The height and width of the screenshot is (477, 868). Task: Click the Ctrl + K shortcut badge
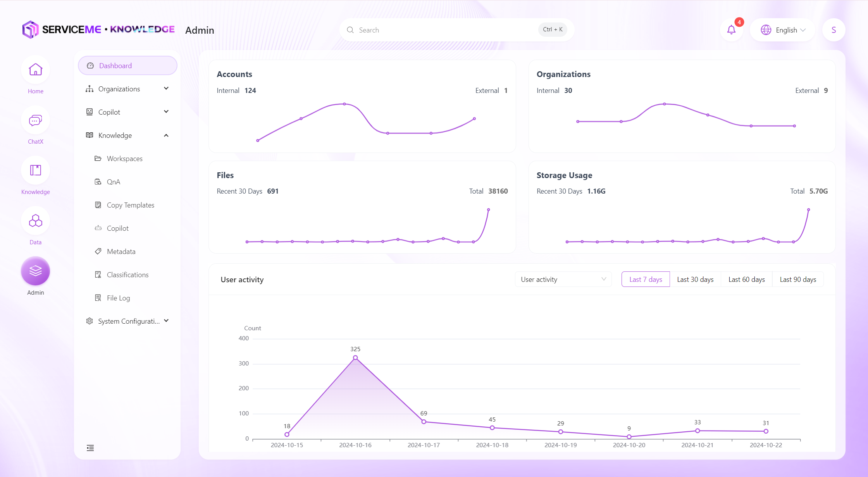tap(553, 29)
